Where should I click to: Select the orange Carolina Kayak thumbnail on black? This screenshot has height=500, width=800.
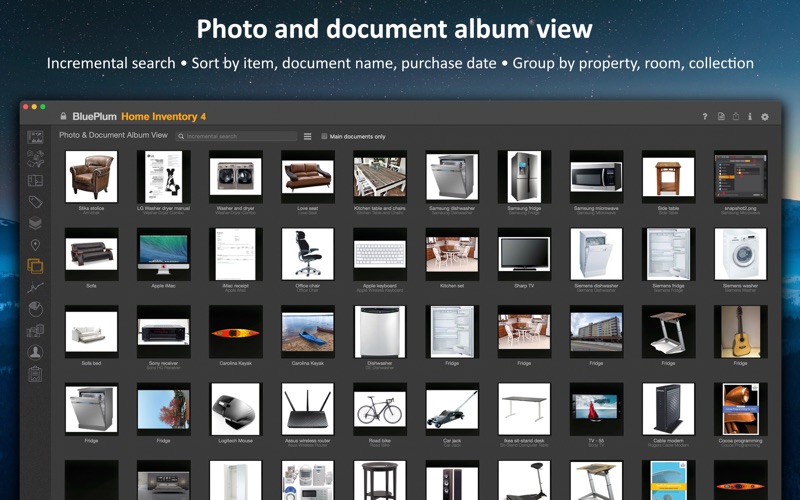pos(236,332)
